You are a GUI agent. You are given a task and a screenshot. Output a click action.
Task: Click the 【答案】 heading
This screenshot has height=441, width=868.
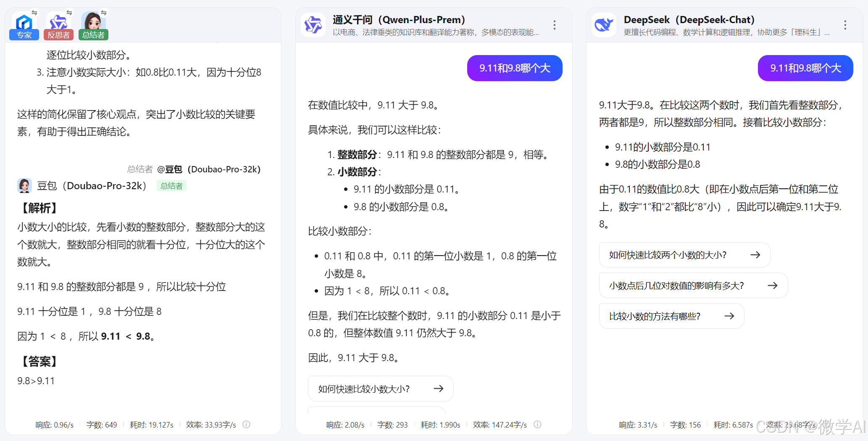click(x=39, y=361)
